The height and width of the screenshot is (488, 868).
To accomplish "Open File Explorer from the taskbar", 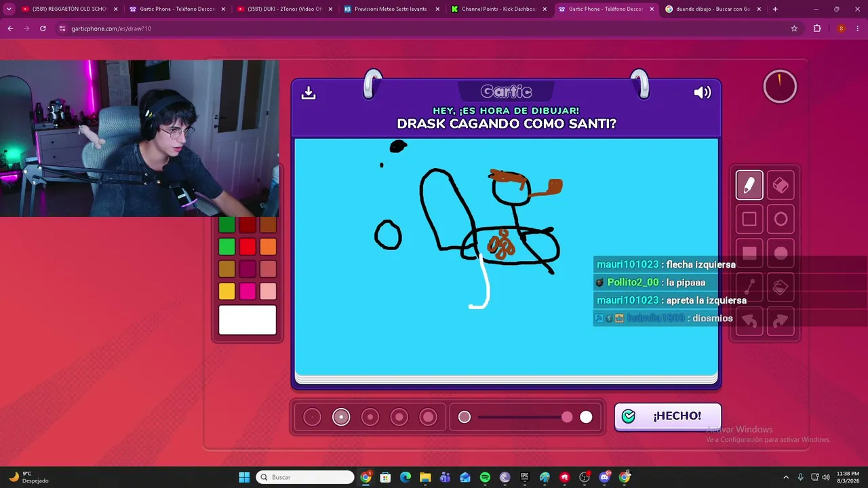I will [425, 477].
